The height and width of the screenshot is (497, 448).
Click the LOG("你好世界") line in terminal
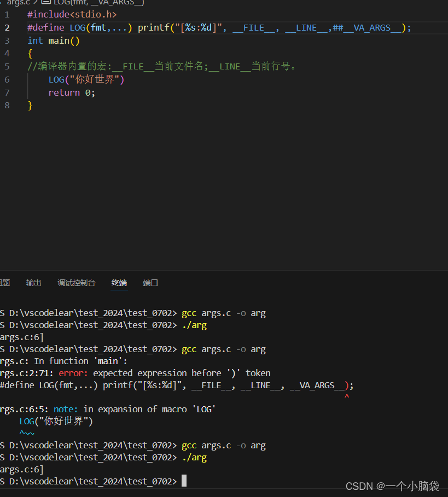point(56,421)
